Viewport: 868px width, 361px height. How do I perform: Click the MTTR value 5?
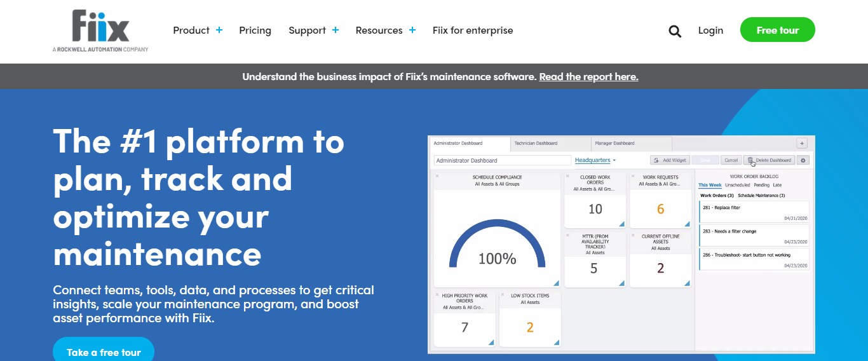(594, 268)
